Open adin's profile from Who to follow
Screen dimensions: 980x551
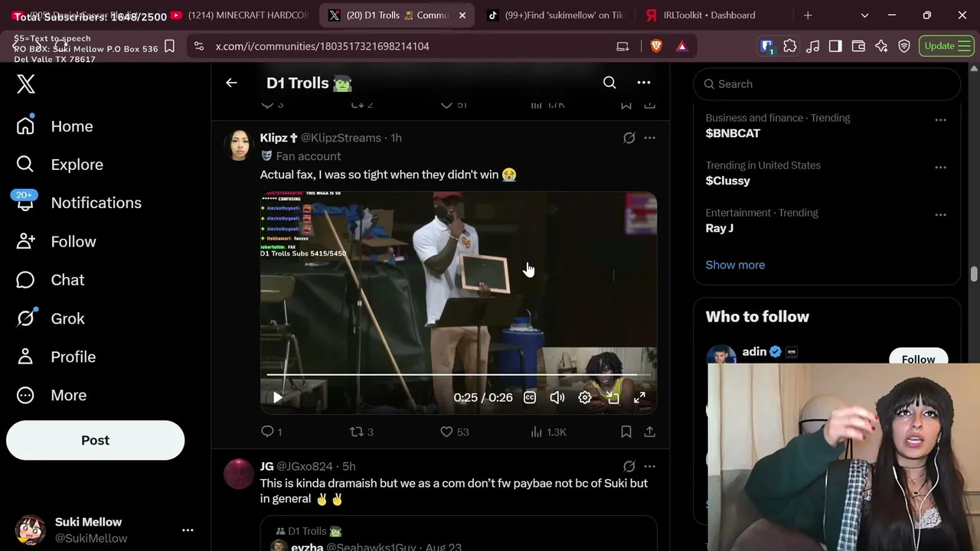click(754, 352)
